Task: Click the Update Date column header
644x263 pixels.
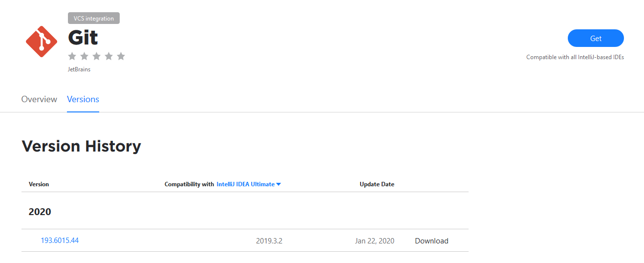Action: pyautogui.click(x=377, y=184)
